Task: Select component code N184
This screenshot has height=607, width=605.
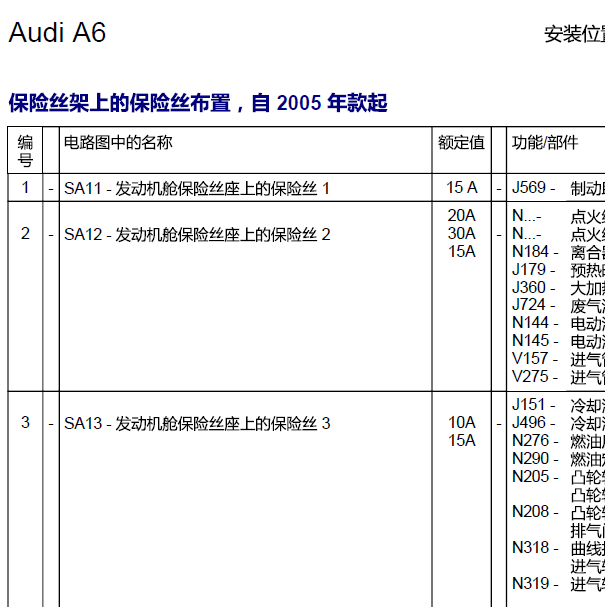Action: pyautogui.click(x=530, y=252)
